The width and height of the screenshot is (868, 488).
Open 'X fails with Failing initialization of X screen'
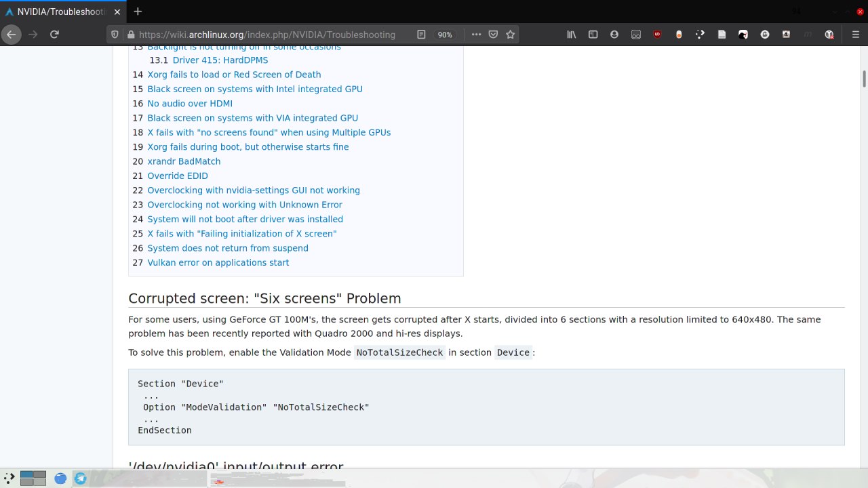coord(242,234)
